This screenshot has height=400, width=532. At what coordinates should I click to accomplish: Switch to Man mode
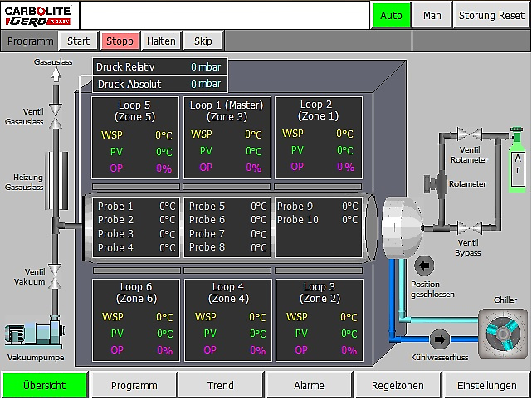point(432,15)
